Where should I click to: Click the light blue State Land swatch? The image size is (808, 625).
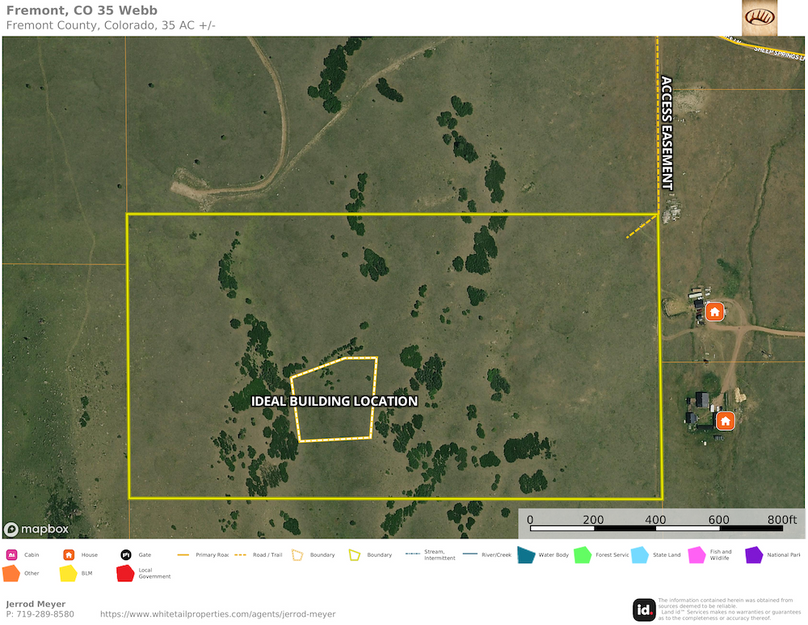pos(639,555)
